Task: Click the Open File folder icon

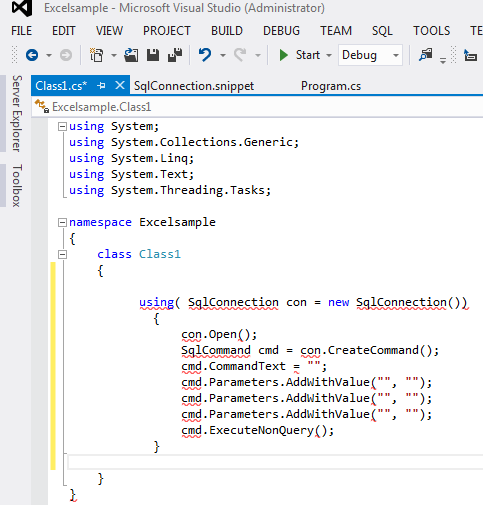Action: (x=131, y=55)
